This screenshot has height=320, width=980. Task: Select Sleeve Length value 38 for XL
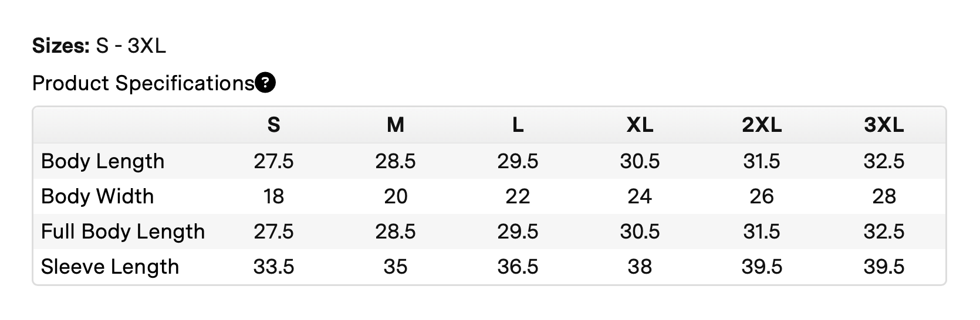pyautogui.click(x=640, y=267)
